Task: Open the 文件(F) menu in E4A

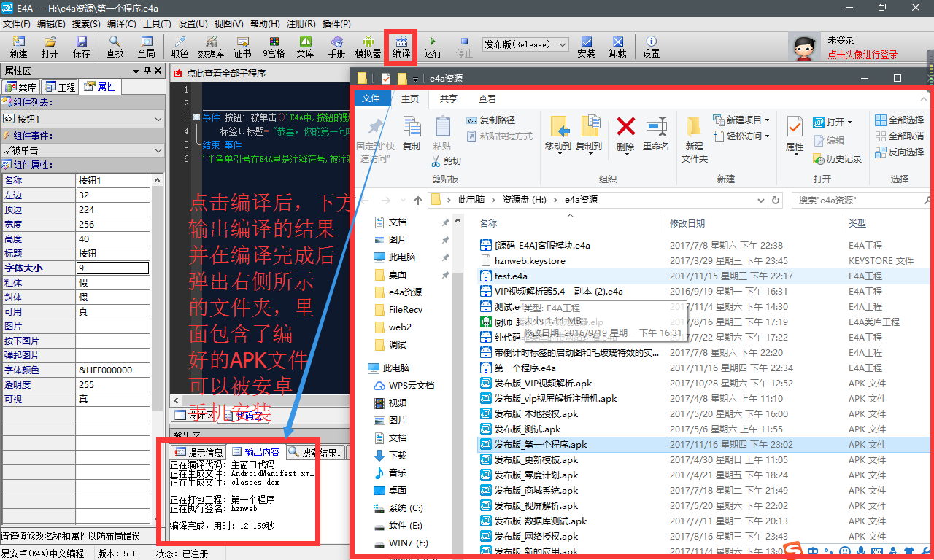Action: click(x=17, y=24)
